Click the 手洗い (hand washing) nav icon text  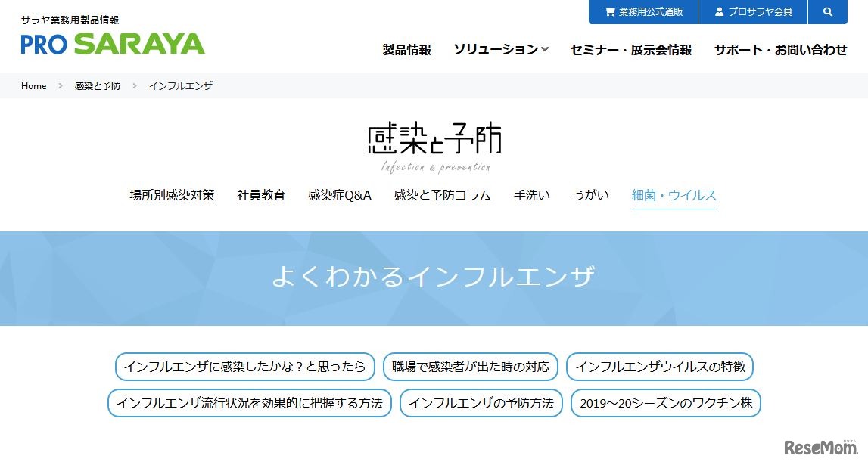[x=532, y=195]
